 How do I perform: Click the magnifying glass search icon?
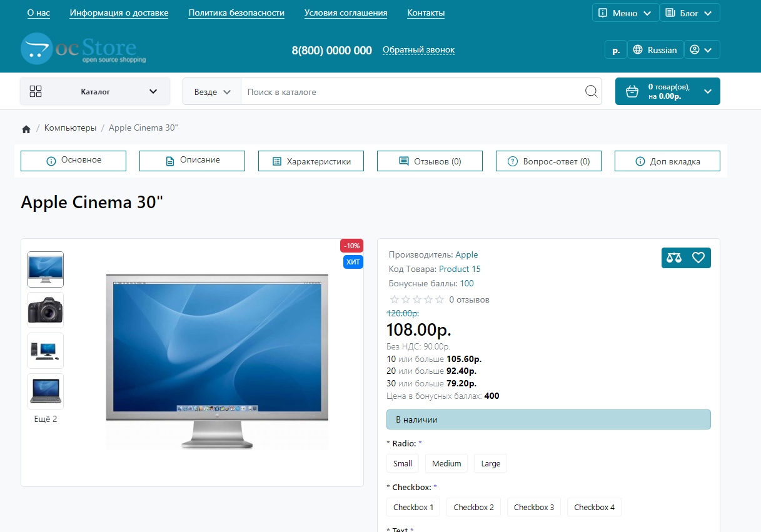coord(591,92)
